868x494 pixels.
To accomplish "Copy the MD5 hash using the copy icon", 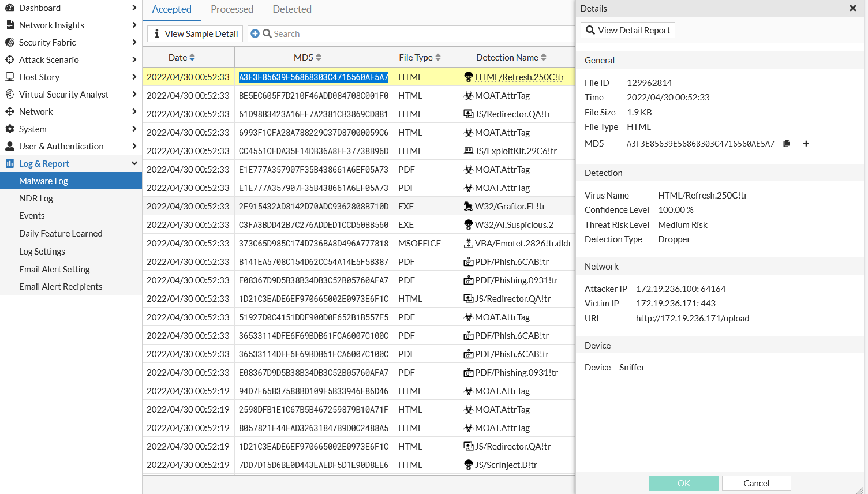I will 786,143.
